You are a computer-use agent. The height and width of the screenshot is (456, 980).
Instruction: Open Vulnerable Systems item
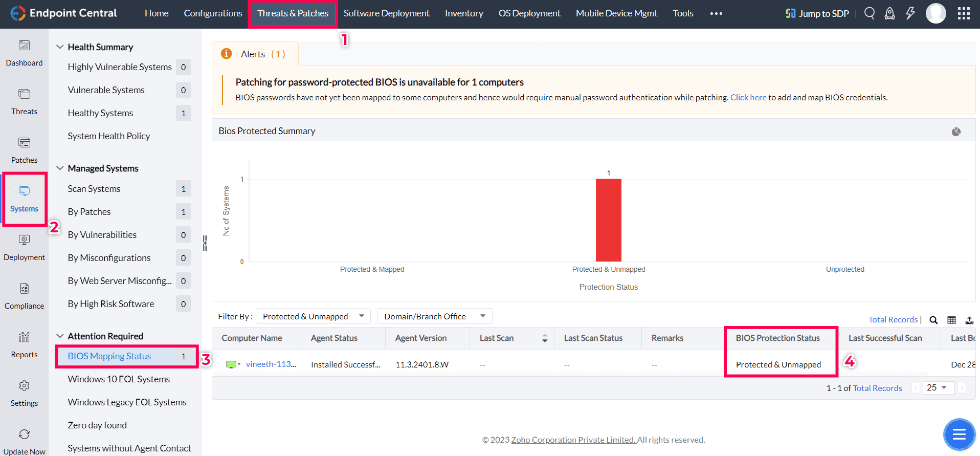tap(106, 90)
